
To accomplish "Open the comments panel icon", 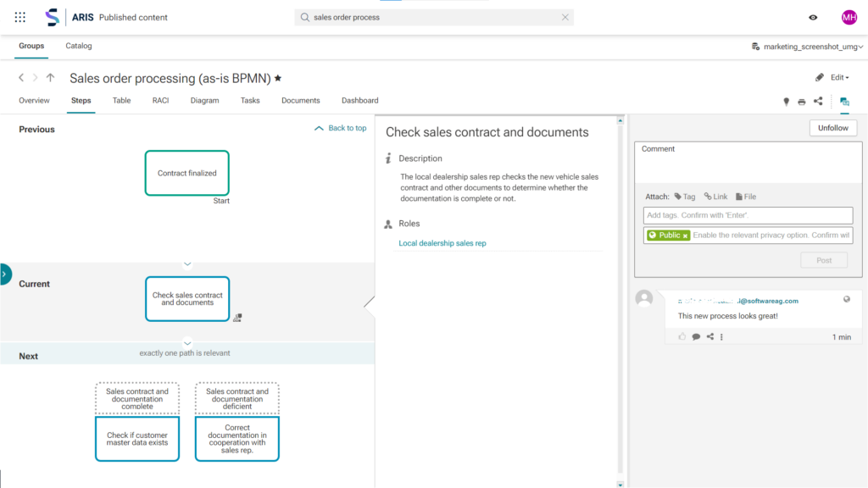I will [844, 101].
